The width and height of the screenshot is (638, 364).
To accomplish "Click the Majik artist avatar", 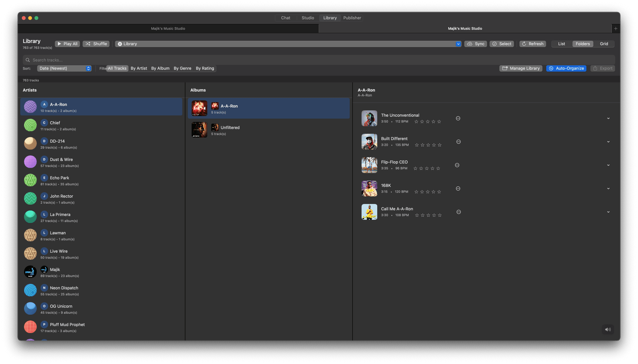I will (30, 272).
